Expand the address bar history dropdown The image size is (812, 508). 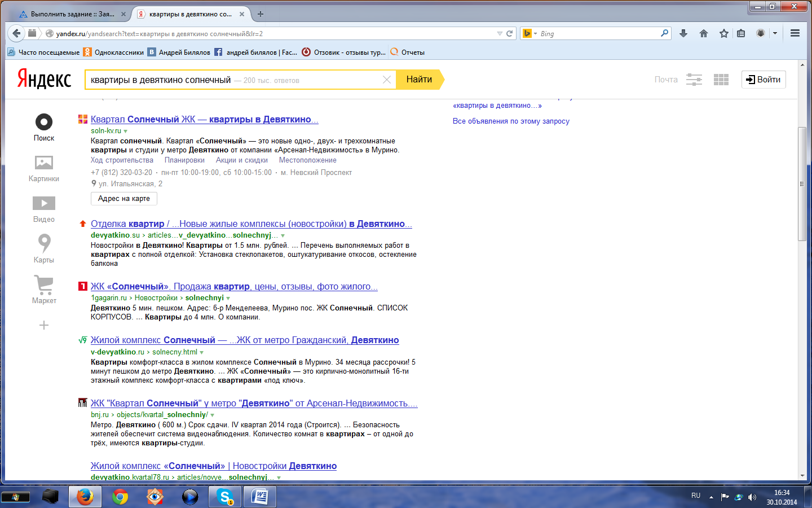(500, 34)
